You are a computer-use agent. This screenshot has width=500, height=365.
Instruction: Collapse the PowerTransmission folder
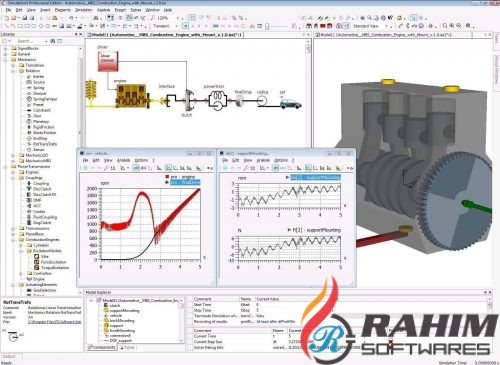pyautogui.click(x=6, y=166)
